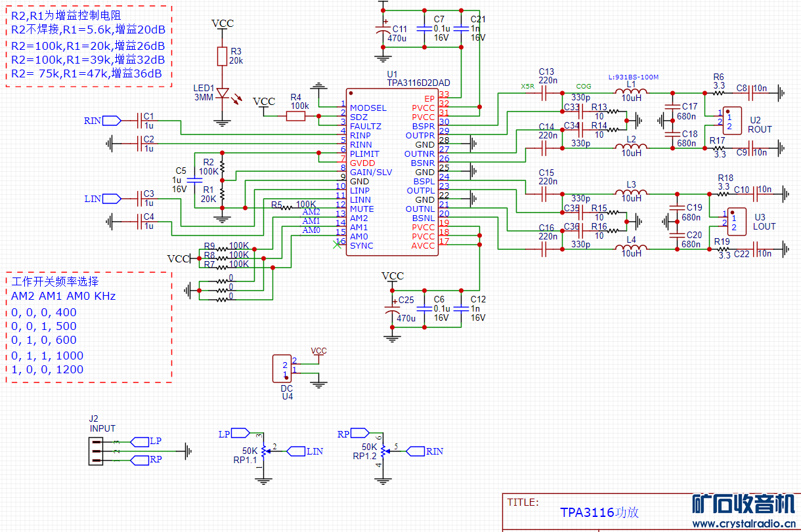Select the L:931BS-100M inductor note
This screenshot has height=532, width=801.
pyautogui.click(x=634, y=77)
